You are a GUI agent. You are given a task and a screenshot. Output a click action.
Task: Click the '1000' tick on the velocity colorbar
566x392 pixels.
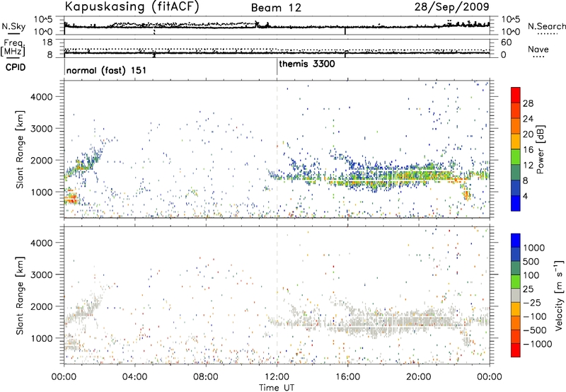[533, 248]
